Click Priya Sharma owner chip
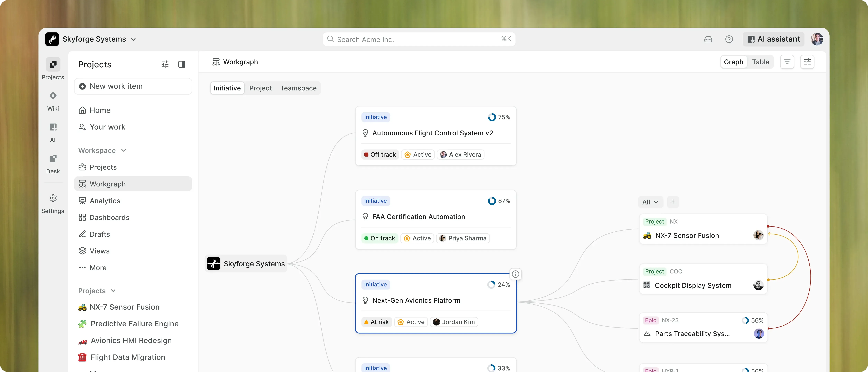The width and height of the screenshot is (868, 372). tap(463, 238)
